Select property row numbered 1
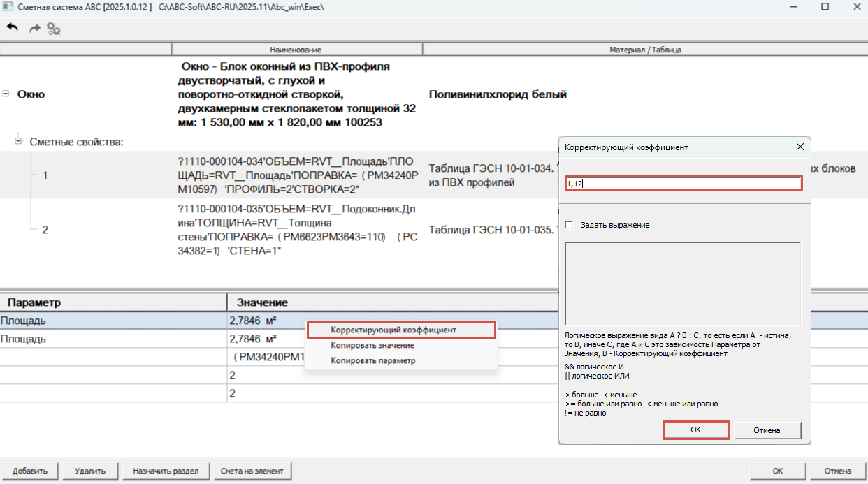The height and width of the screenshot is (484, 868). click(x=45, y=175)
